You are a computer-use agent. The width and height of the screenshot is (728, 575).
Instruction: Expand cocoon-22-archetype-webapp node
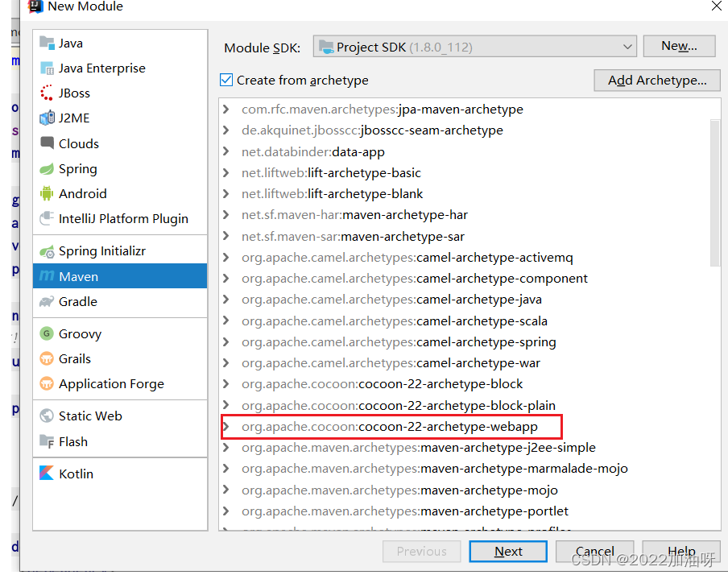[x=226, y=426]
